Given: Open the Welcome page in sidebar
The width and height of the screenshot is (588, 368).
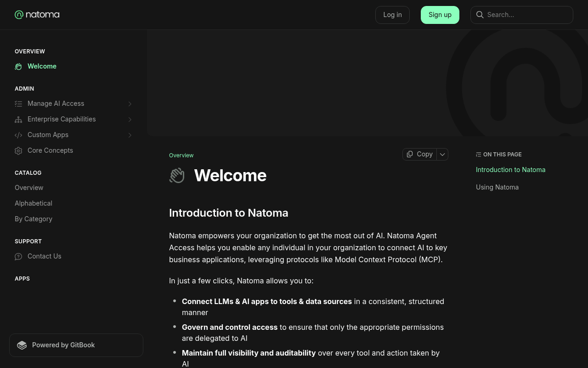Looking at the screenshot, I should (73, 66).
